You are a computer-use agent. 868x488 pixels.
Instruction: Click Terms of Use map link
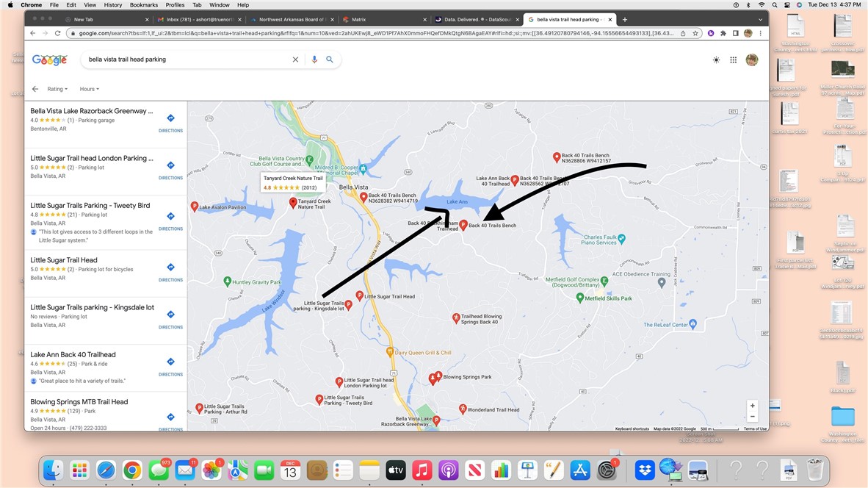755,428
